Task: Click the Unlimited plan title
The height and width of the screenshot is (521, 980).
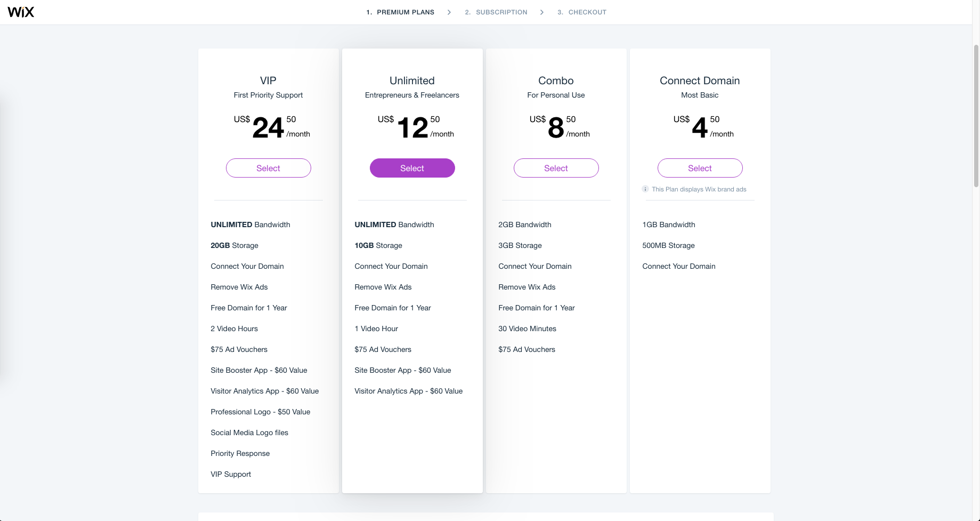Action: pyautogui.click(x=412, y=81)
